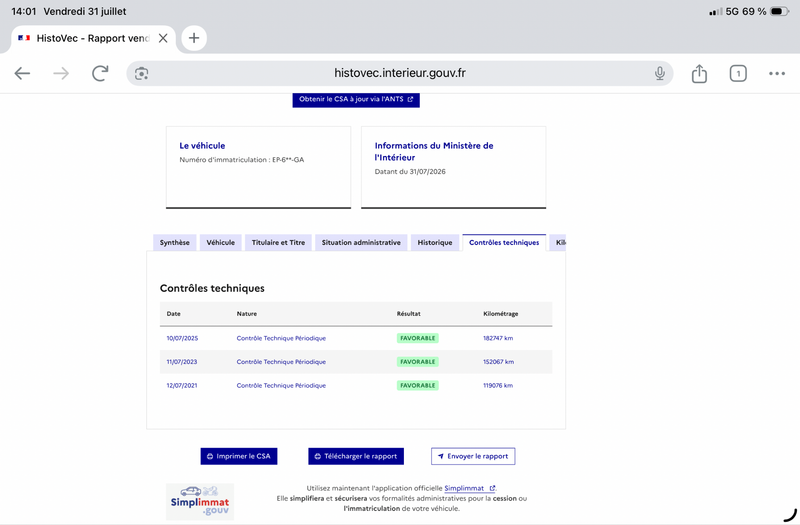This screenshot has height=525, width=800.
Task: Click Contrôle Technique Périodique in the 11/07/2023 row
Action: [x=281, y=362]
